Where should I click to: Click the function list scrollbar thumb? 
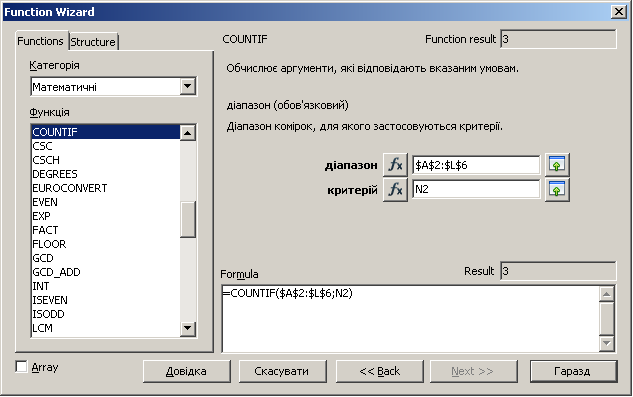(x=188, y=219)
